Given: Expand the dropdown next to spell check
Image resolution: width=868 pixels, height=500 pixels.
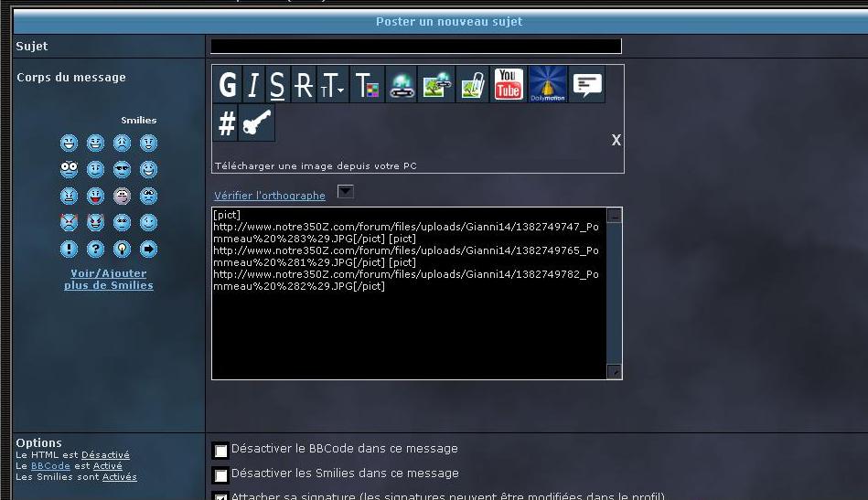Looking at the screenshot, I should tap(345, 192).
